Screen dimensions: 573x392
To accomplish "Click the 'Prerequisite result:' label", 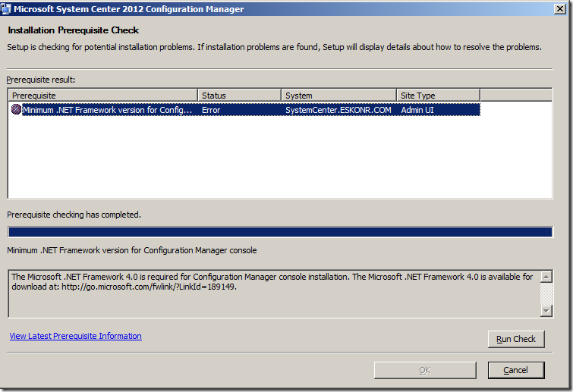I will pos(40,80).
